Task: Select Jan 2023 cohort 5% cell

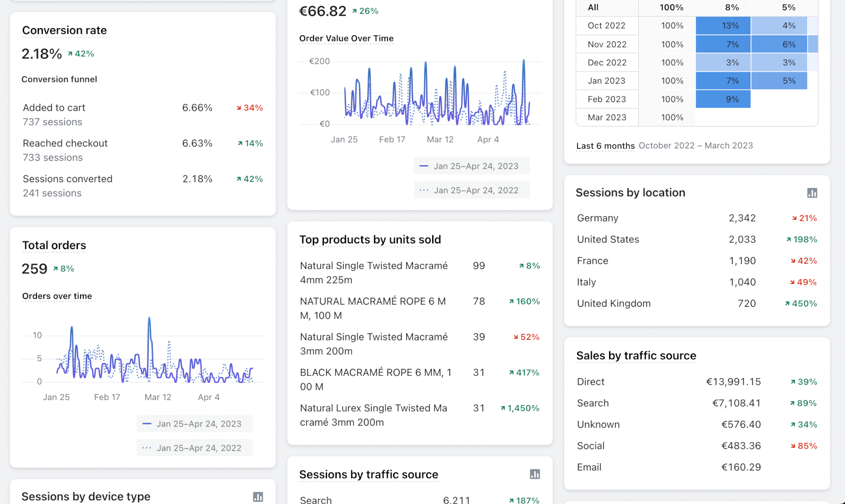Action: tap(779, 81)
